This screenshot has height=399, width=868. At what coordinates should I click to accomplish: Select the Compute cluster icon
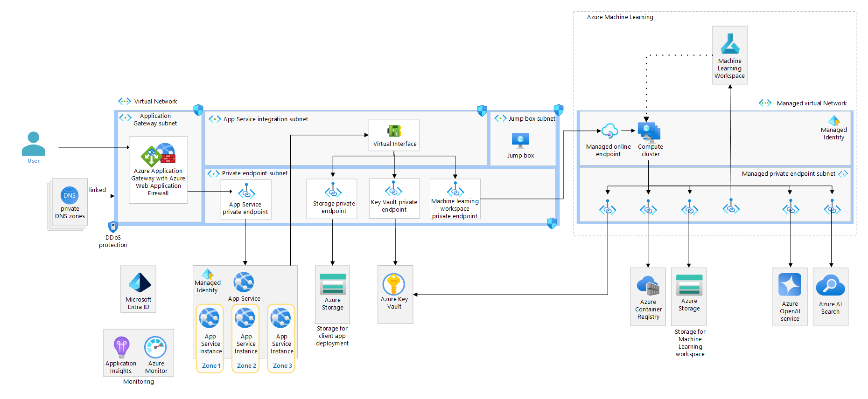coord(649,132)
